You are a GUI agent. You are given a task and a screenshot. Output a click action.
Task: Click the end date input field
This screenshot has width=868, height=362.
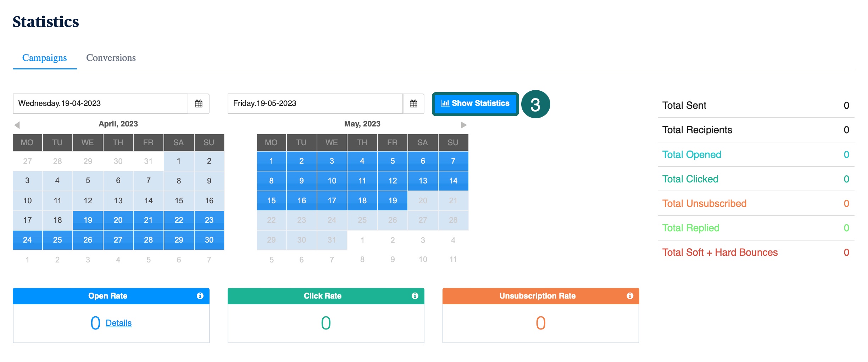tap(315, 104)
